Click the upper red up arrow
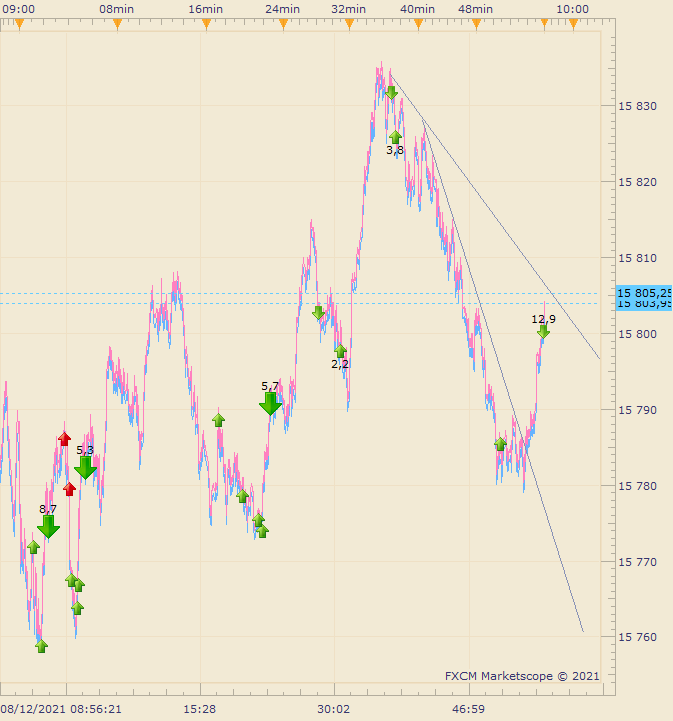This screenshot has height=721, width=673. (x=64, y=439)
